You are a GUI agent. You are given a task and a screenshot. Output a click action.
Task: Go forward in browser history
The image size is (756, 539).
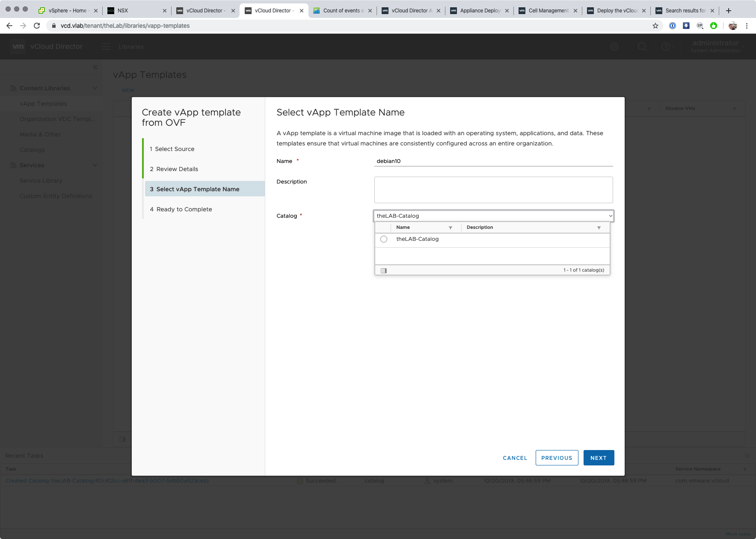coord(23,26)
